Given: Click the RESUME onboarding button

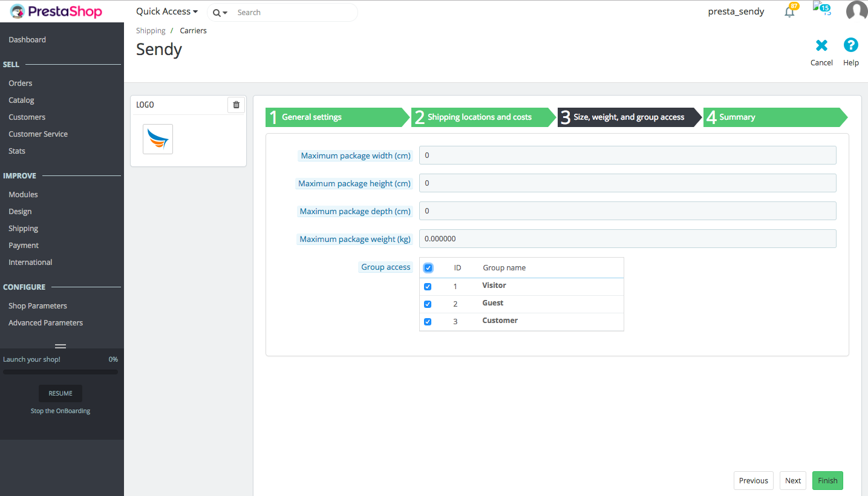Looking at the screenshot, I should pos(60,393).
